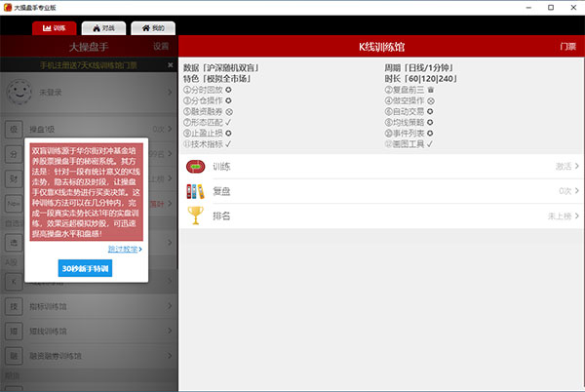Click the books icon beside 复盘
Viewport: 585px width, 392px height.
click(197, 190)
